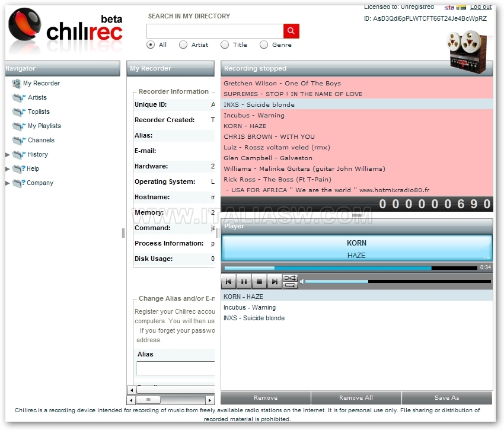Open Channels in the navigator
Screen dimensions: 504x430
41,140
